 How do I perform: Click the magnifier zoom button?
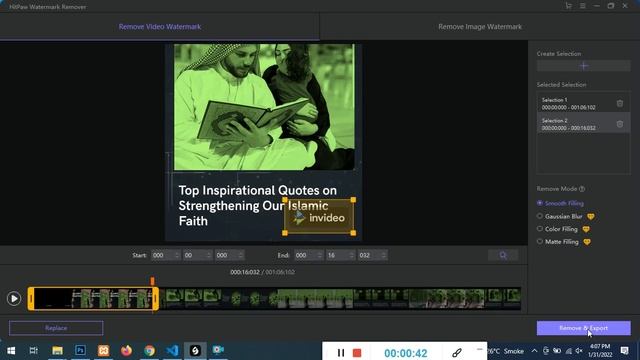click(503, 255)
